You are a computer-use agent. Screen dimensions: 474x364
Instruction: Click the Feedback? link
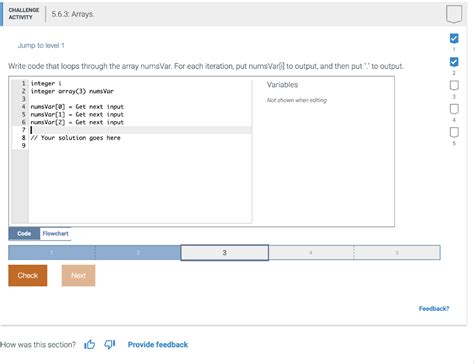(434, 309)
